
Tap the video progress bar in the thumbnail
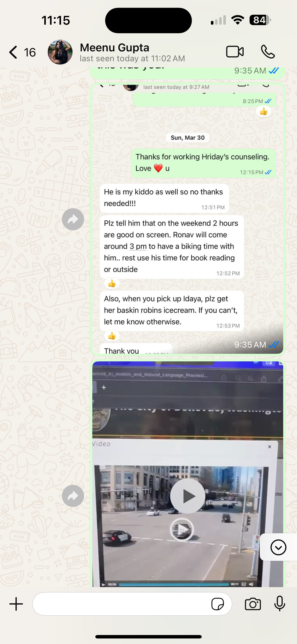click(x=174, y=584)
